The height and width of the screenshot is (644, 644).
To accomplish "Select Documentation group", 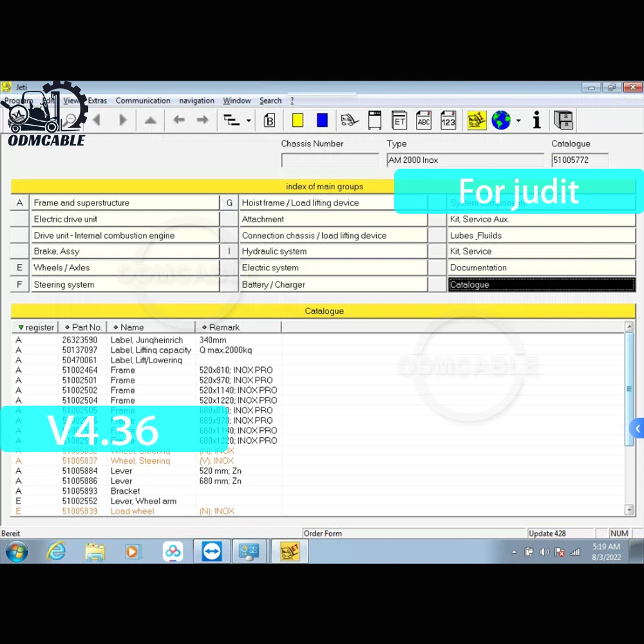I will pyautogui.click(x=542, y=268).
